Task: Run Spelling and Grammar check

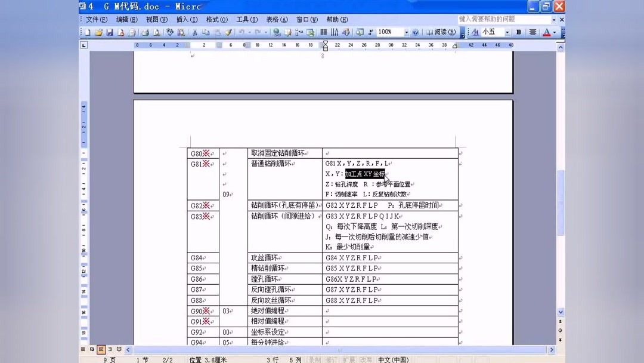Action: 169,32
